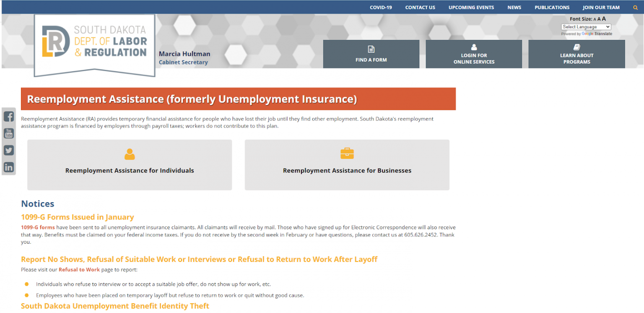Open Facebook via the sidebar icon
This screenshot has height=313, width=644.
pyautogui.click(x=8, y=116)
